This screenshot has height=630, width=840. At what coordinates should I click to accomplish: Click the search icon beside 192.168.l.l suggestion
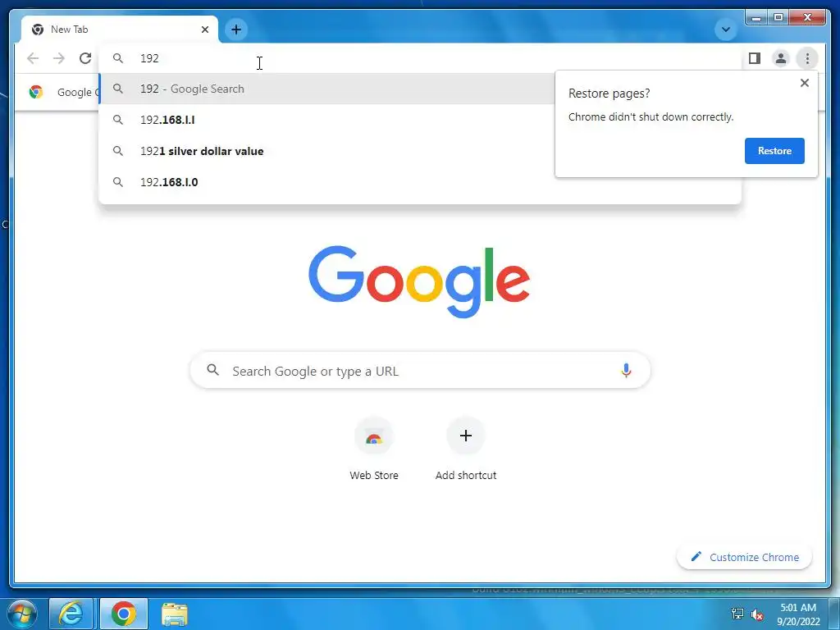click(118, 120)
